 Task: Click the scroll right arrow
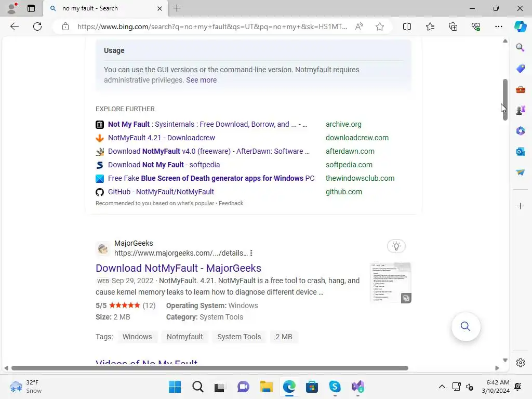(x=497, y=368)
